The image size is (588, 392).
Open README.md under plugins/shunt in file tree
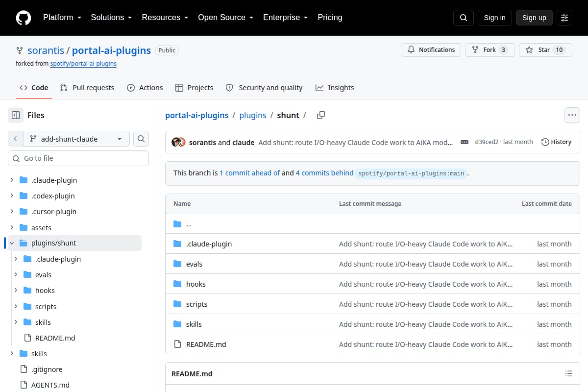point(55,338)
